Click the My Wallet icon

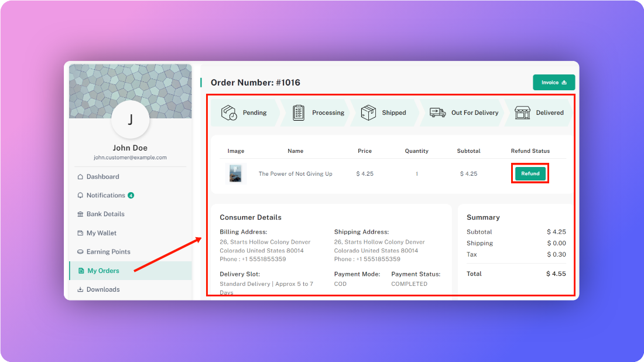click(x=80, y=233)
